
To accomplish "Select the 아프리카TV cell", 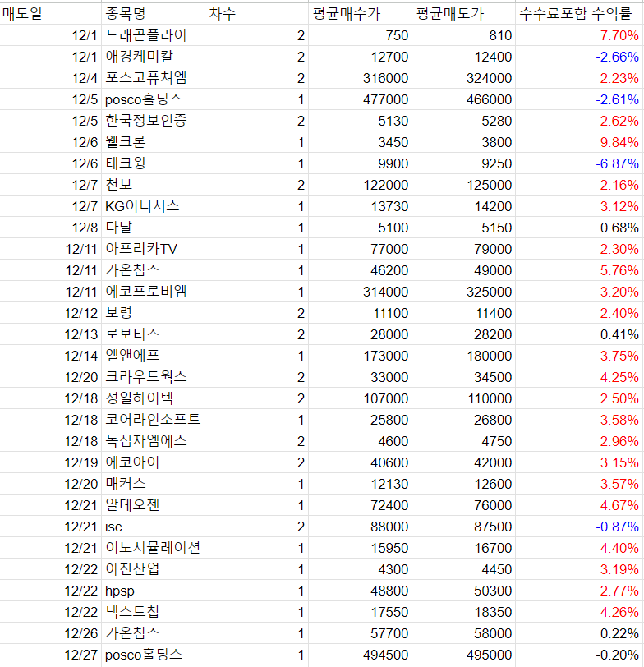I will pos(153,249).
